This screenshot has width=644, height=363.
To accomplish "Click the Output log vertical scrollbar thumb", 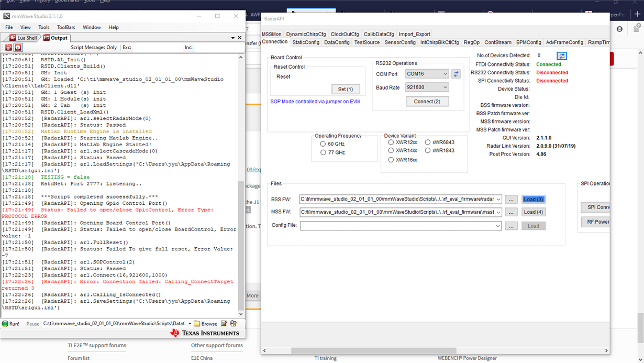I will 241,245.
